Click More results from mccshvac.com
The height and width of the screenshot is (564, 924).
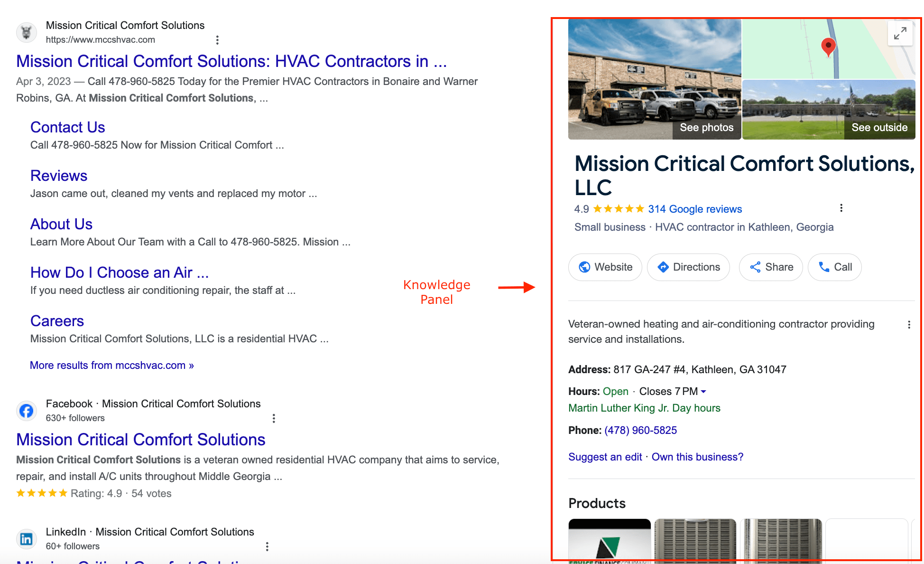click(x=112, y=365)
